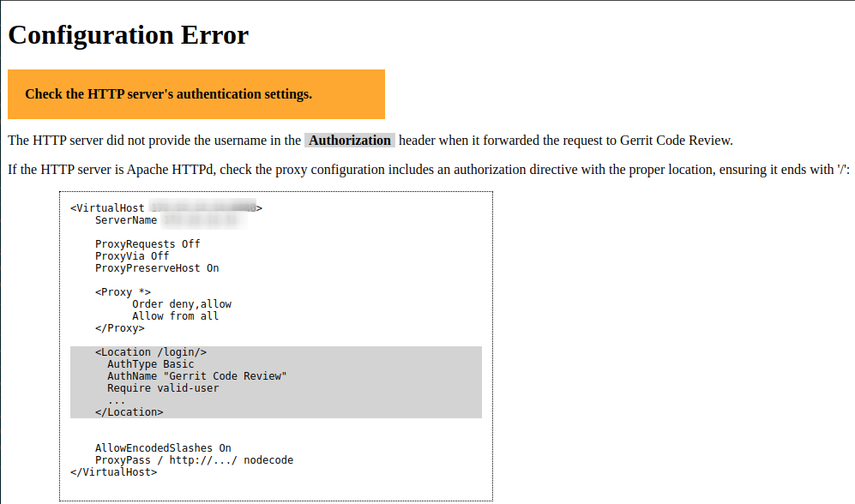855x504 pixels.
Task: Click the Order deny,allow line
Action: point(182,303)
